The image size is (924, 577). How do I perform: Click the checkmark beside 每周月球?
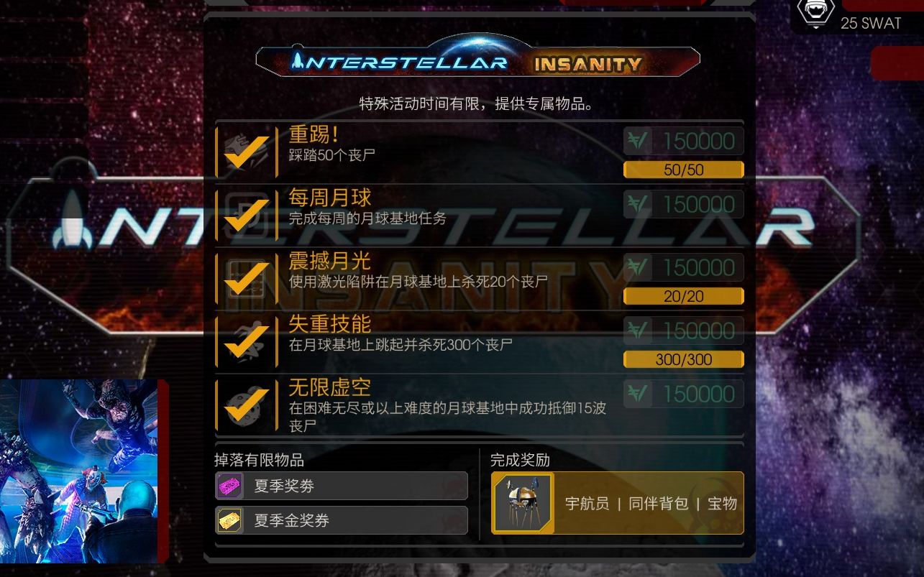pos(247,215)
